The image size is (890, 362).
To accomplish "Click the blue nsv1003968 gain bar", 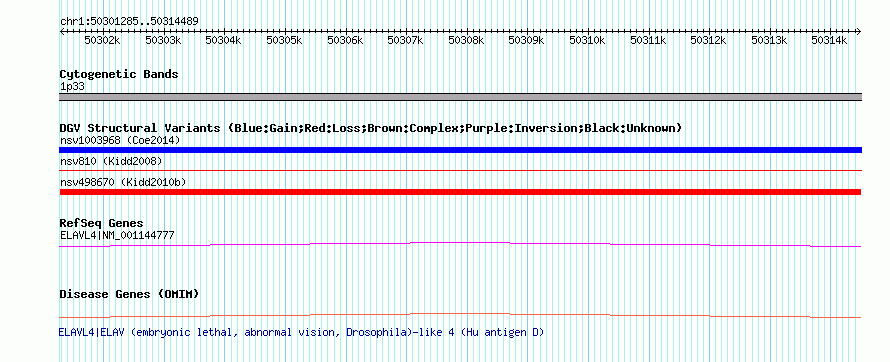I will click(460, 150).
